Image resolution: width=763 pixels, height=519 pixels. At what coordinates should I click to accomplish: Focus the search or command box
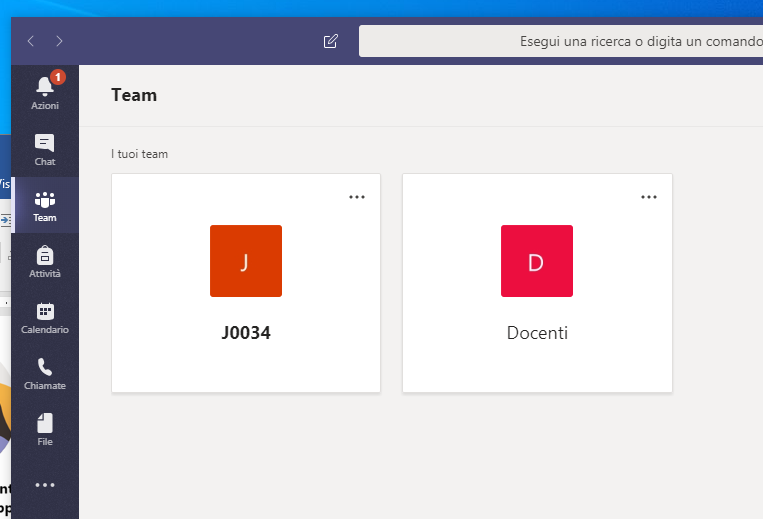(x=561, y=41)
